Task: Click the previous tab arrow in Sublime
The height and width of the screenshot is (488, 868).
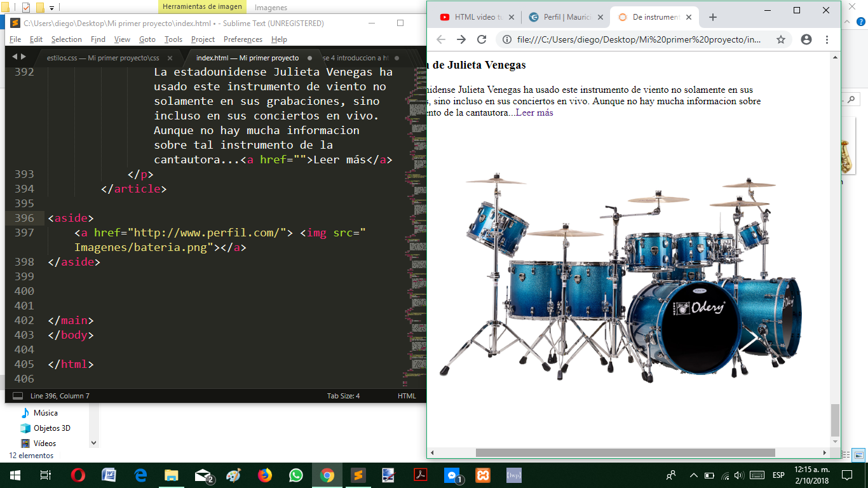Action: tap(15, 57)
